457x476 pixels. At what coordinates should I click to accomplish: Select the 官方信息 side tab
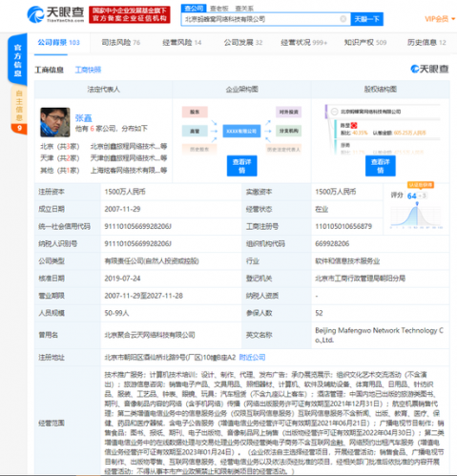[x=17, y=60]
